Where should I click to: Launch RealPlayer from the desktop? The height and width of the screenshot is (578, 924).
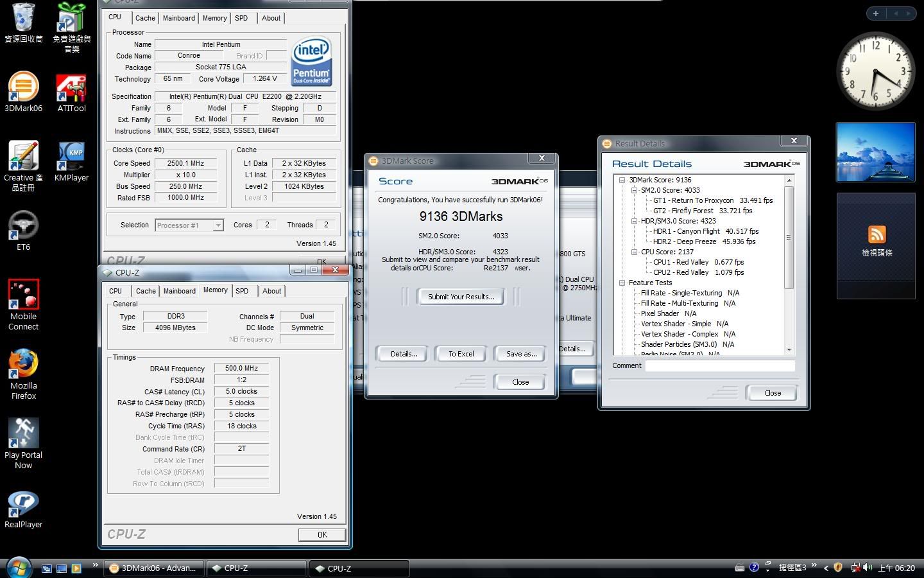23,510
